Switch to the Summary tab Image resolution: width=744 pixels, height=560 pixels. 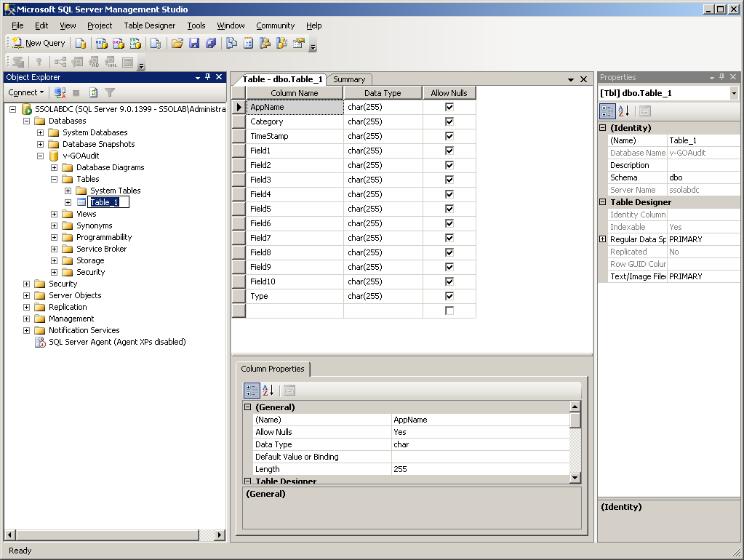[349, 80]
